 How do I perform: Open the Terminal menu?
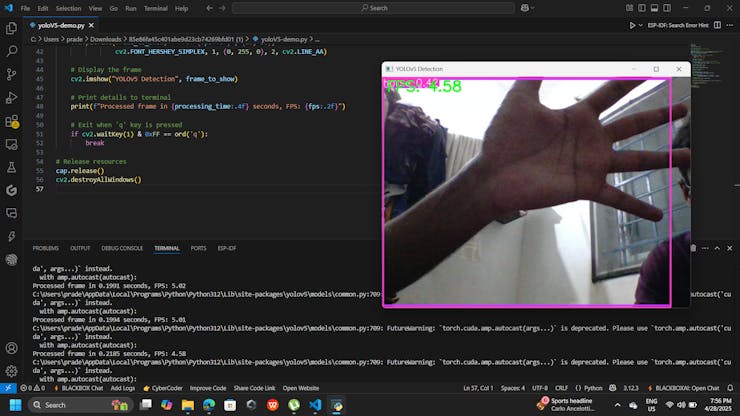click(156, 8)
